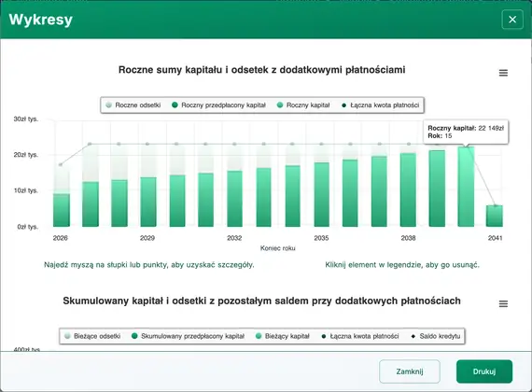This screenshot has height=392, width=532.
Task: Click the Roczny kapitał: 22 149zł tooltip
Action: [466, 132]
